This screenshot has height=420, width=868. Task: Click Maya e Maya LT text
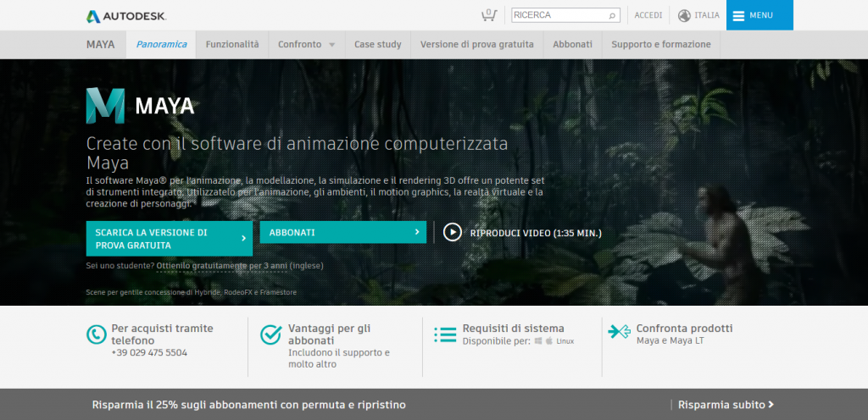tap(670, 341)
